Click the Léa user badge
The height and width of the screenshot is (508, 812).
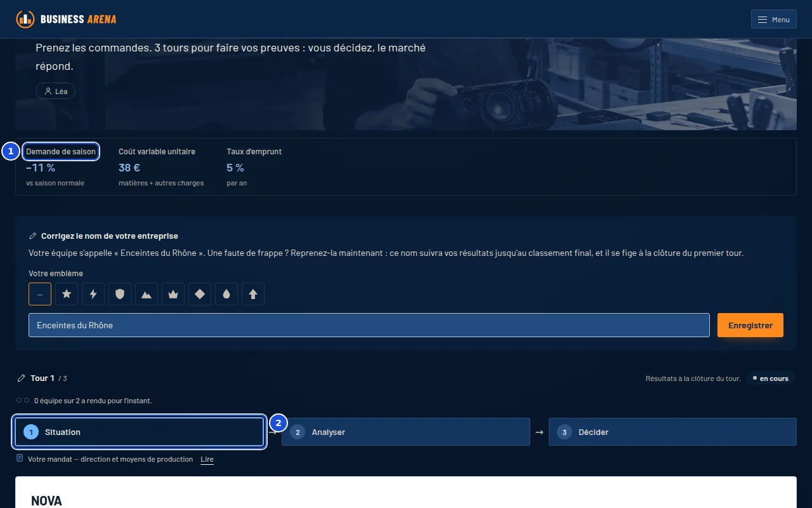click(x=56, y=91)
